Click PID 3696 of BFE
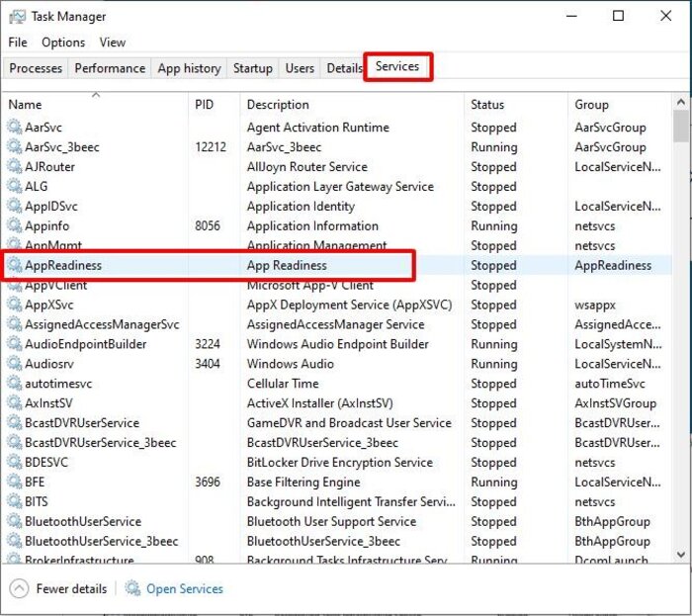 point(208,482)
